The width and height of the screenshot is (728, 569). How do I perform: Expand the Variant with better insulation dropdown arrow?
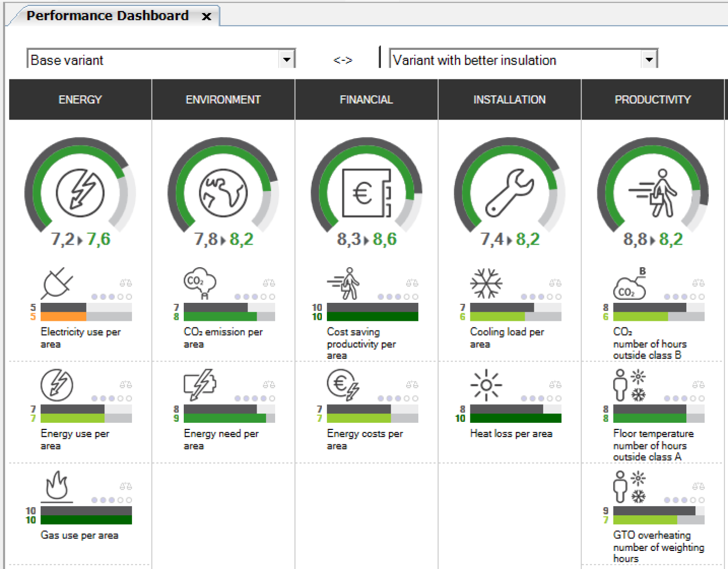click(649, 60)
